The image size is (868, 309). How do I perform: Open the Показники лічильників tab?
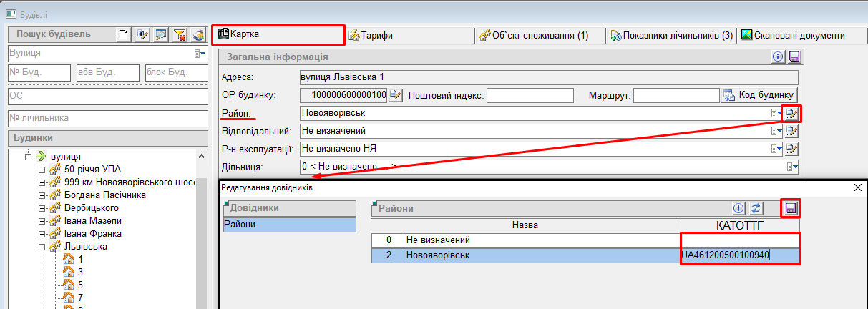[670, 35]
